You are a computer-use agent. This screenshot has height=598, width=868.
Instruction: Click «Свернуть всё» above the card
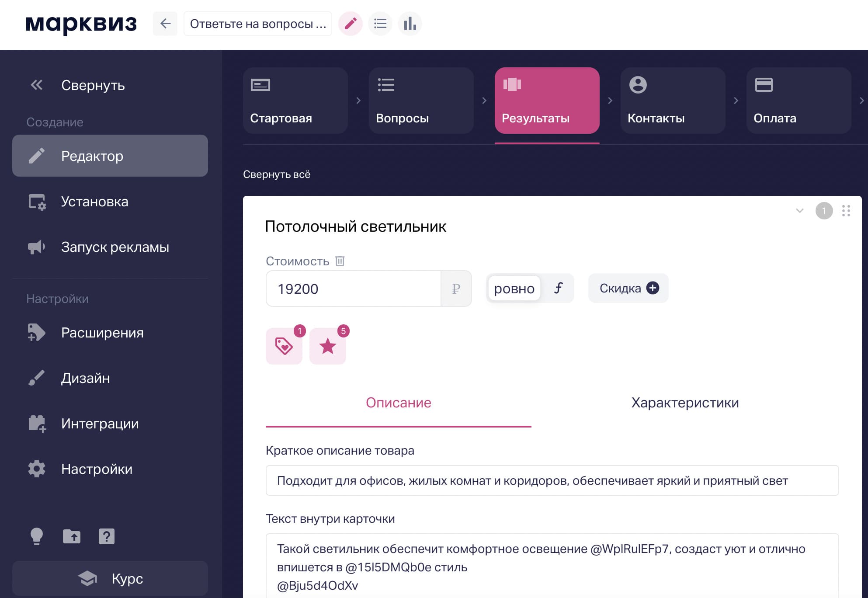coord(277,174)
